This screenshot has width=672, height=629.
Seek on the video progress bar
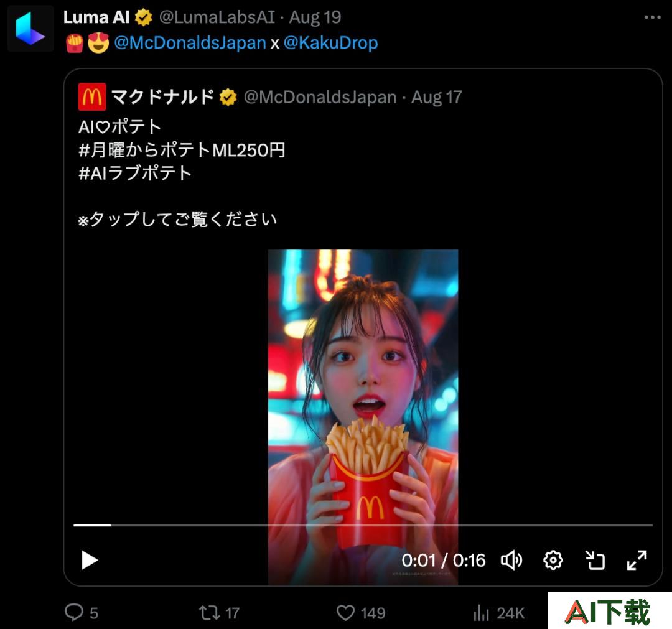pyautogui.click(x=363, y=524)
